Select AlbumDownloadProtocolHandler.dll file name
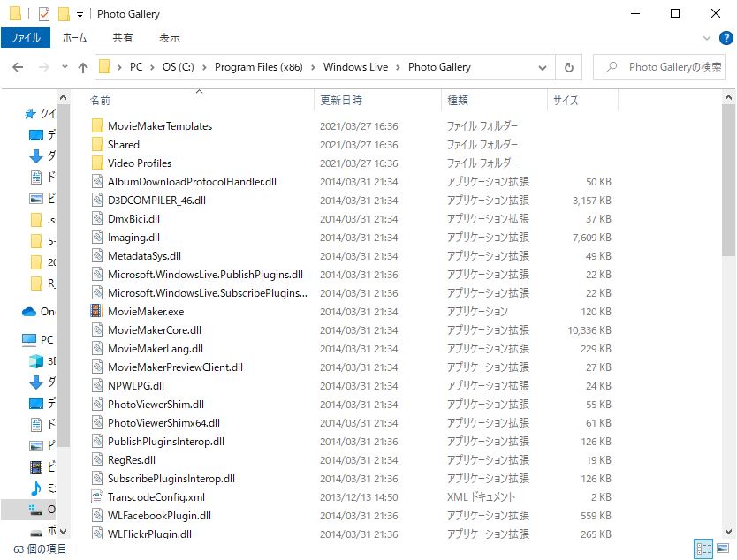 [192, 182]
